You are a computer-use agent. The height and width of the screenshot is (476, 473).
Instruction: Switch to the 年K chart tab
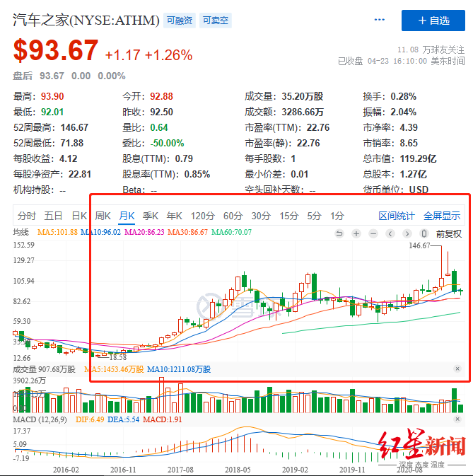(174, 216)
